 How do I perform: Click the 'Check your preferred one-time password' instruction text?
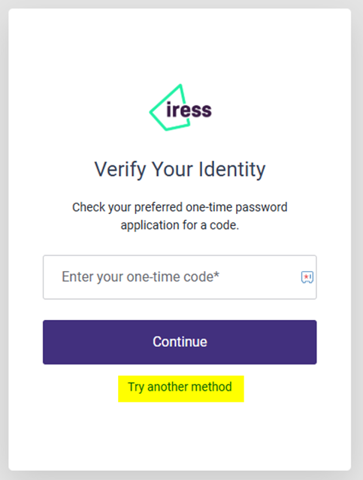click(x=180, y=208)
